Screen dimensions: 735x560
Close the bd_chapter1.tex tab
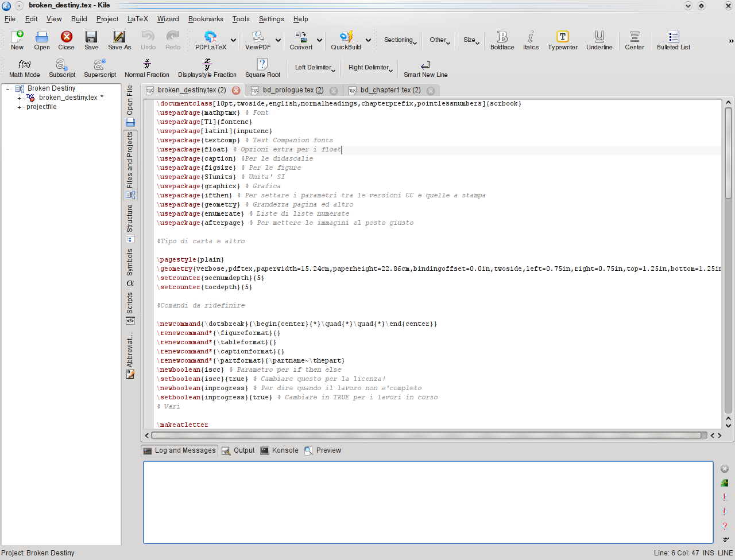pyautogui.click(x=431, y=91)
